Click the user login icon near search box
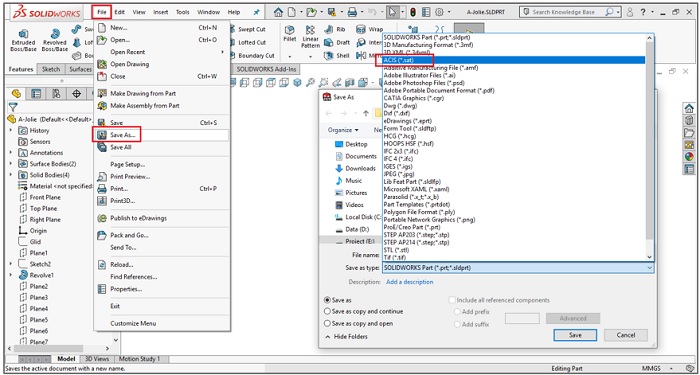The image size is (700, 375). point(630,12)
